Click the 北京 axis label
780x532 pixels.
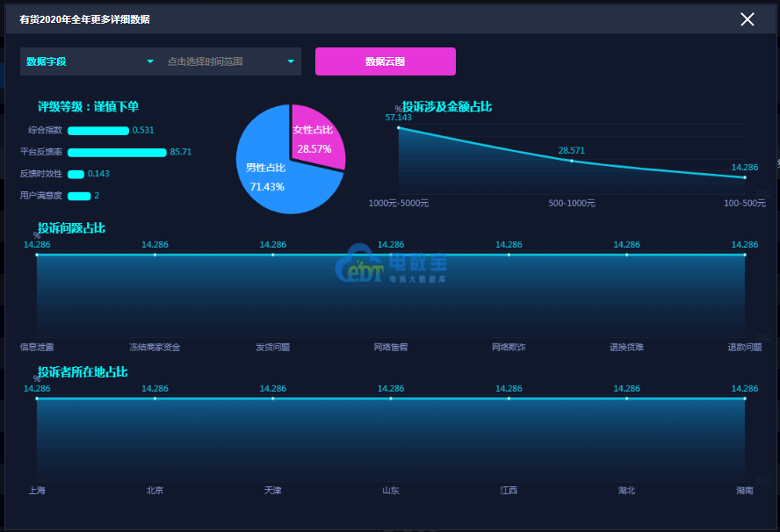click(155, 491)
